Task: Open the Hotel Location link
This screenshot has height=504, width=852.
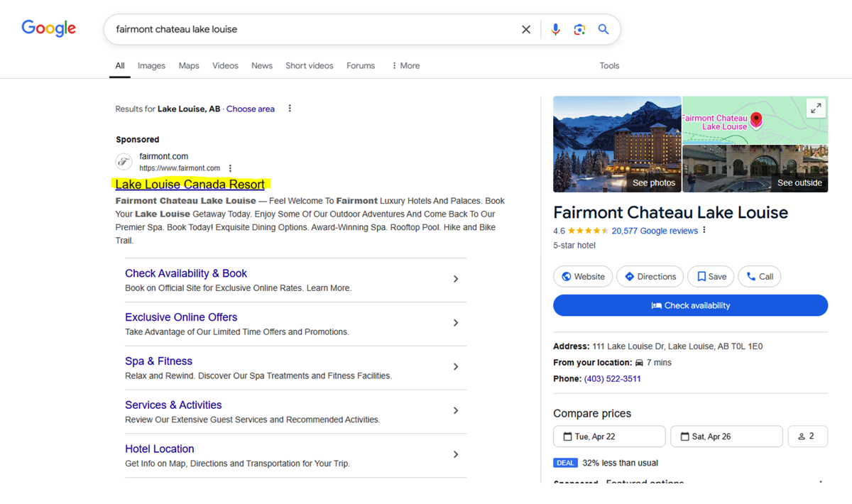Action: point(159,449)
